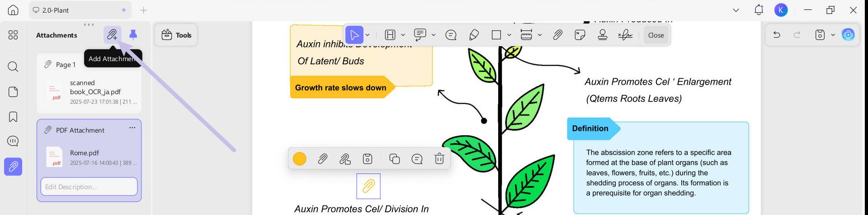The height and width of the screenshot is (215, 868).
Task: Open the highlight tool dropdown arrow
Action: (403, 35)
